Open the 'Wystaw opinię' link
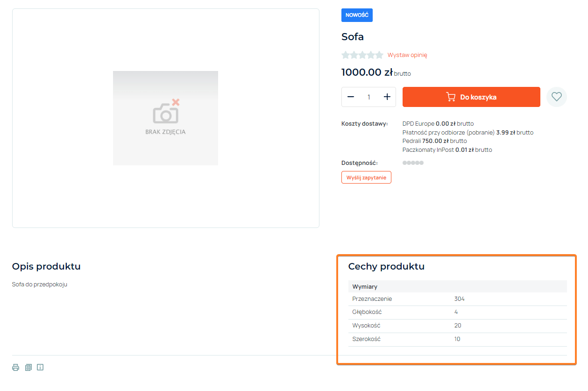The height and width of the screenshot is (391, 588). point(407,55)
